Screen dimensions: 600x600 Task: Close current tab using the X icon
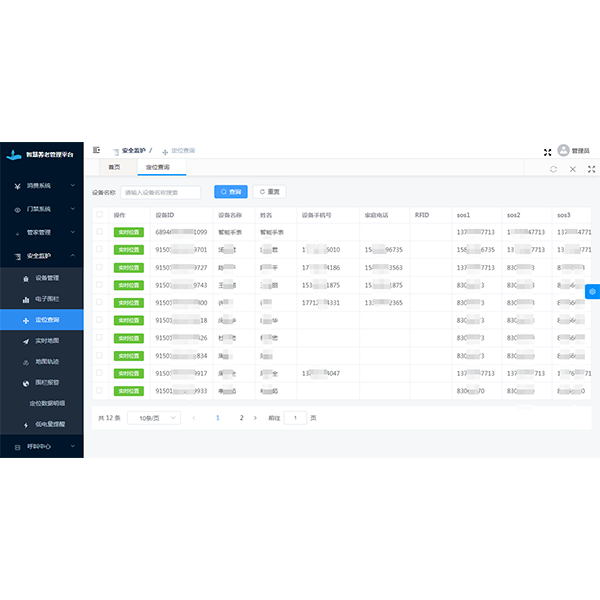pyautogui.click(x=572, y=169)
